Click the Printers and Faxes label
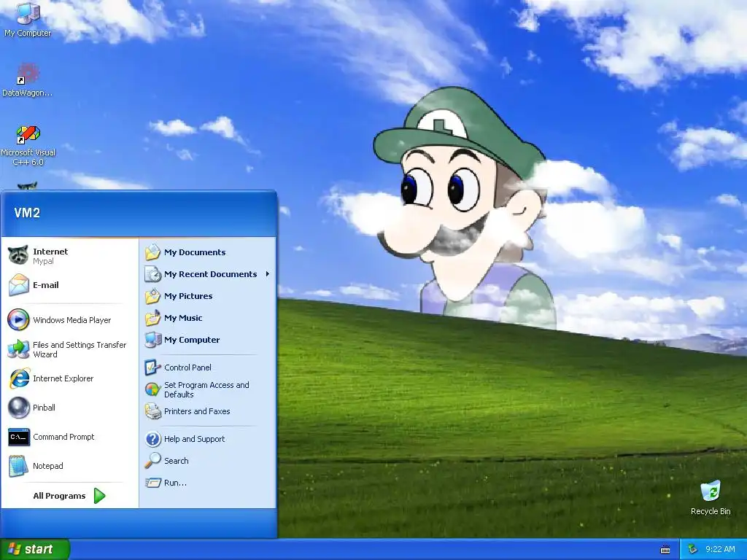The height and width of the screenshot is (560, 747). (x=197, y=411)
